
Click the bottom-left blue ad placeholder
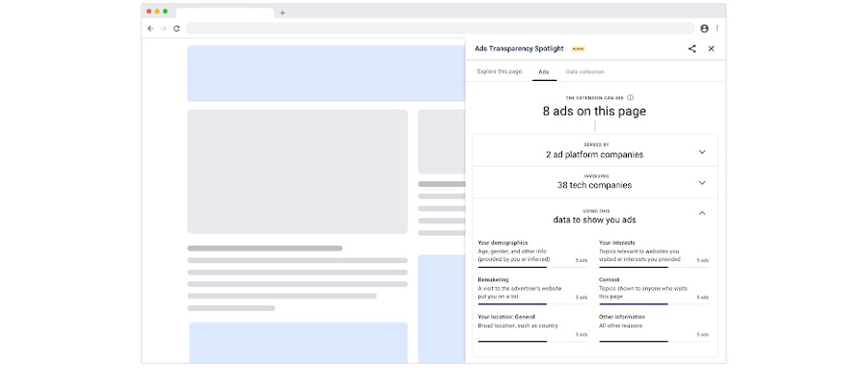point(298,343)
